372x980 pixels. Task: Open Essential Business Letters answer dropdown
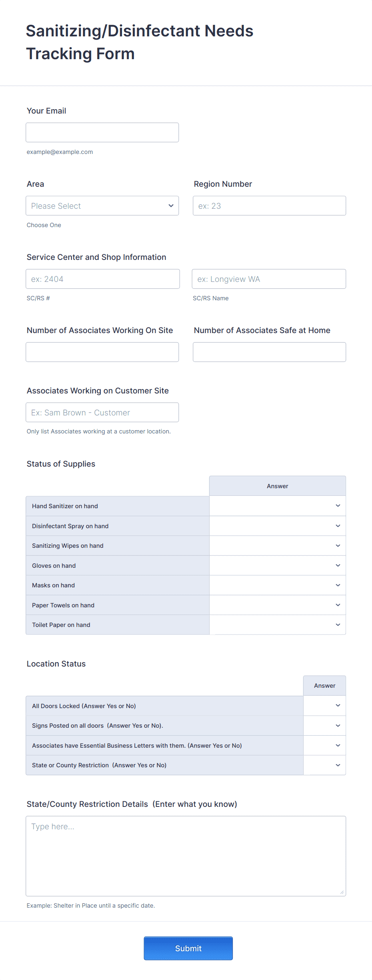point(324,745)
